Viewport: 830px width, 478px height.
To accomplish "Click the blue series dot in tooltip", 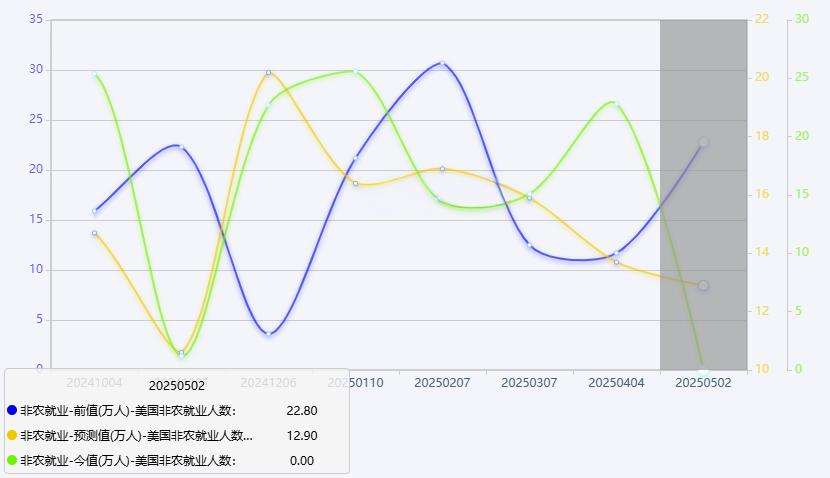I will pyautogui.click(x=12, y=410).
